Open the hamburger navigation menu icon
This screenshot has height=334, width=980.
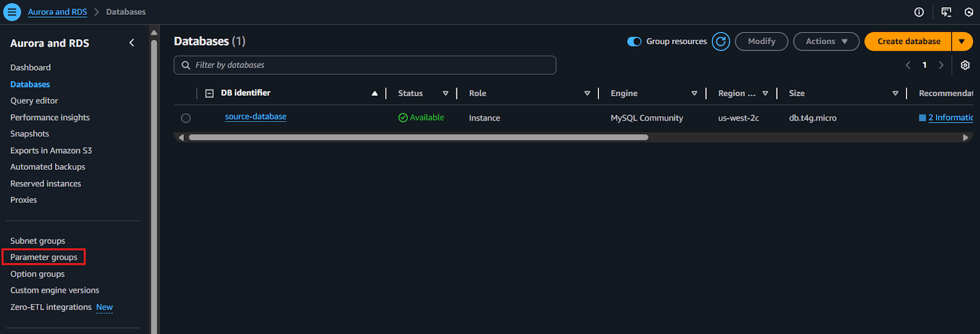(x=12, y=12)
